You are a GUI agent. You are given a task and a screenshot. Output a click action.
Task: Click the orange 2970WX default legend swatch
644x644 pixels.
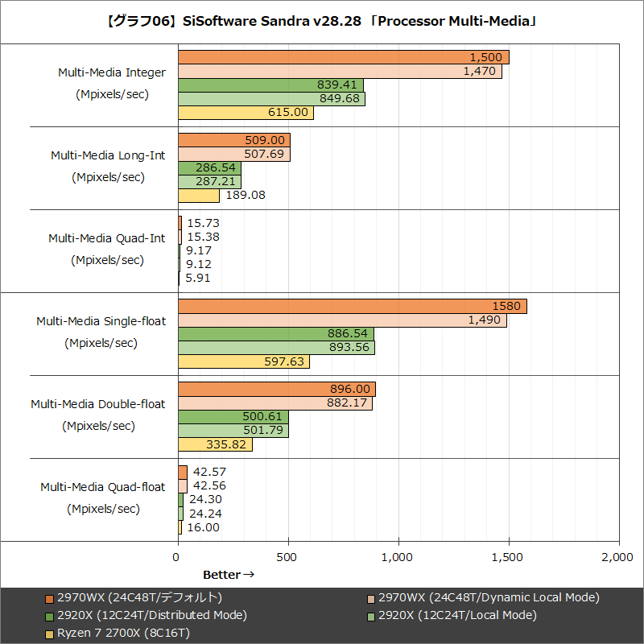coord(51,597)
